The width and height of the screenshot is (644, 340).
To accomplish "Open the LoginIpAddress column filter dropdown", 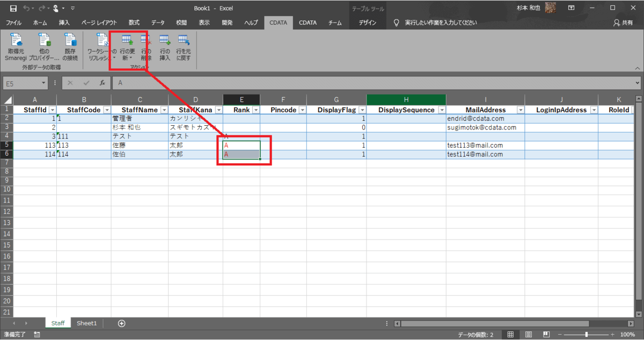I will pyautogui.click(x=594, y=110).
